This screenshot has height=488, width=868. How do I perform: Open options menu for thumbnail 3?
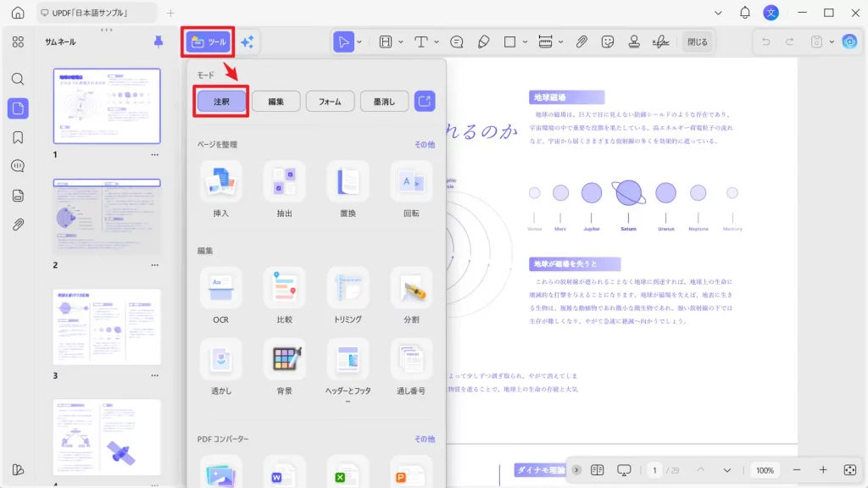pyautogui.click(x=154, y=375)
